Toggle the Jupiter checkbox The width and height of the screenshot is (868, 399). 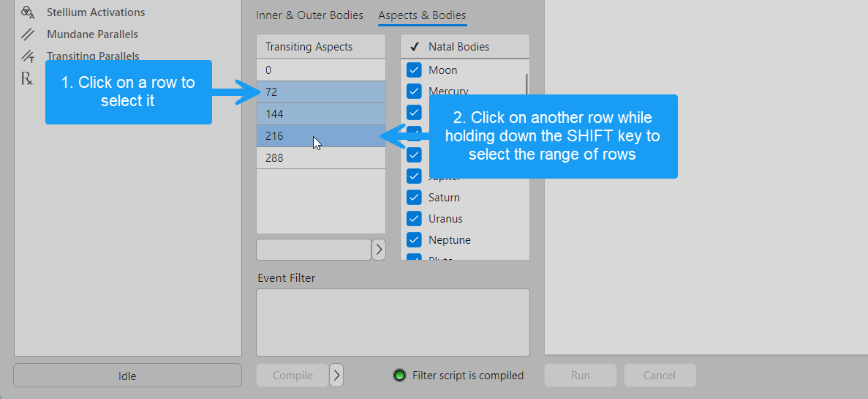(414, 176)
